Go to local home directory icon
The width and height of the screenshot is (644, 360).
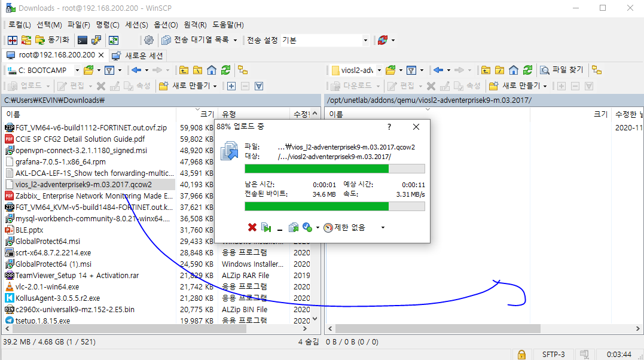click(212, 71)
